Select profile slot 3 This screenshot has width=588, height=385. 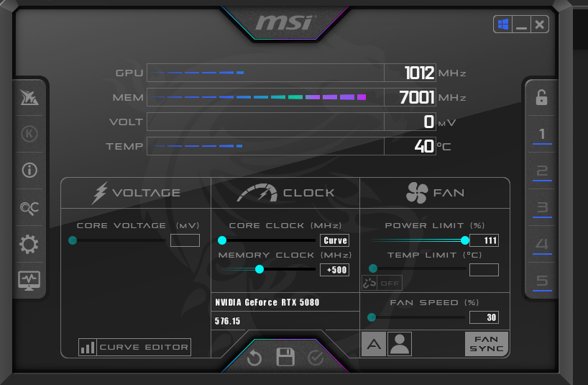(x=542, y=208)
